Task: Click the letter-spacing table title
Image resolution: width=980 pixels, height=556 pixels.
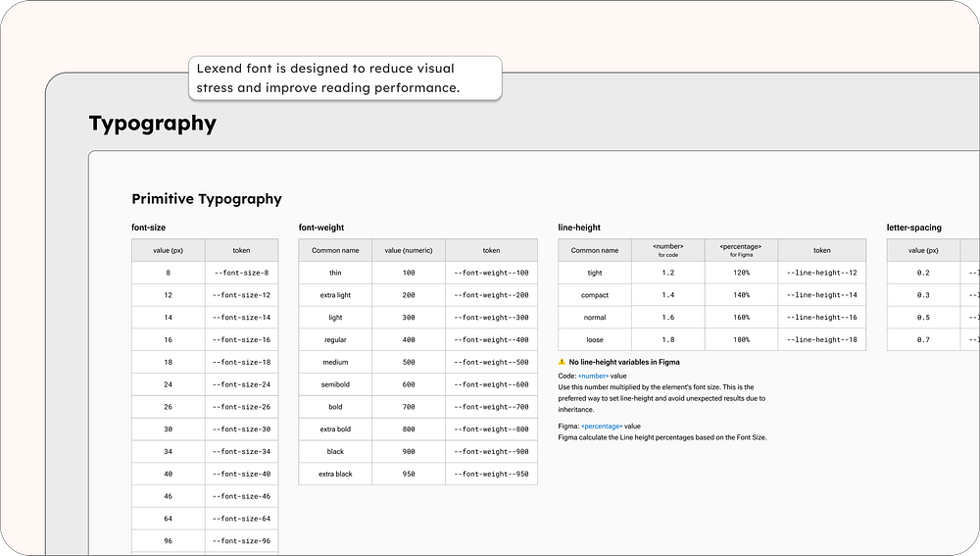Action: (x=913, y=227)
